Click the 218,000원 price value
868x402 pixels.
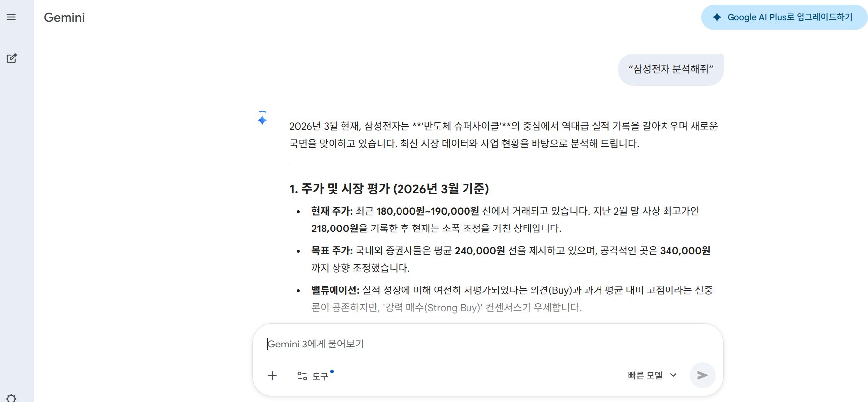[335, 229]
